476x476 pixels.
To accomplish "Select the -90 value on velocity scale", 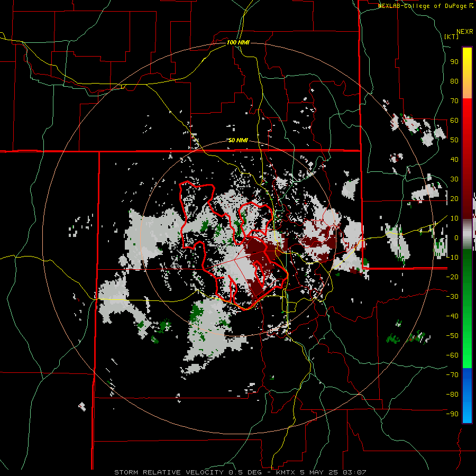I will click(452, 414).
